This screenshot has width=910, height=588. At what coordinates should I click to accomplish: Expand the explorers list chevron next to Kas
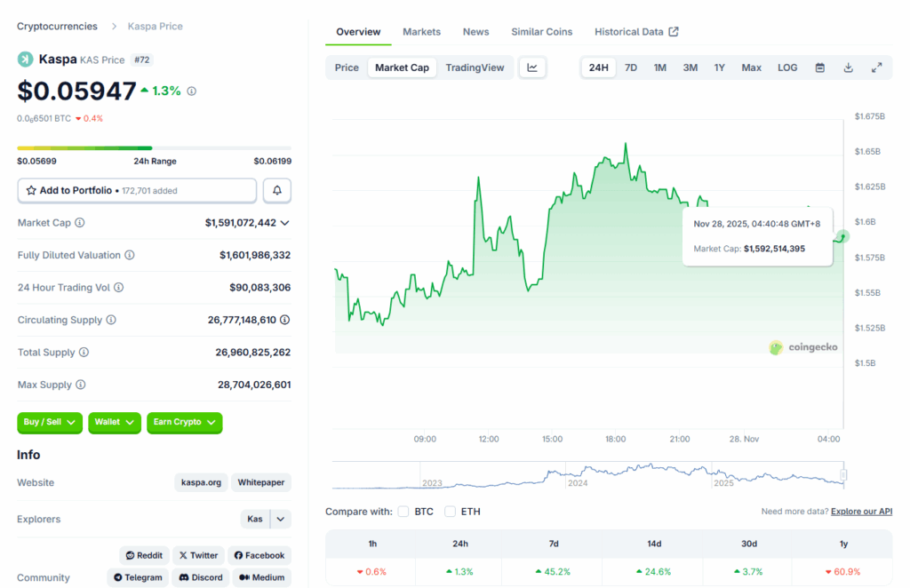point(281,519)
